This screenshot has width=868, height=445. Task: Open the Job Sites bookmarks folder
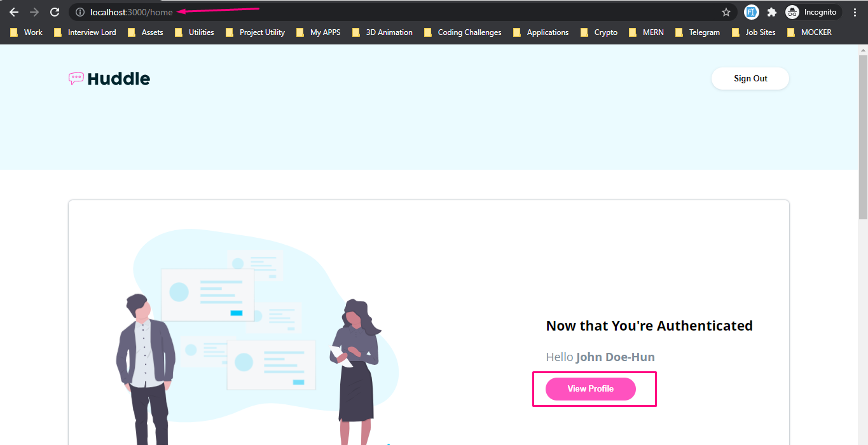754,32
